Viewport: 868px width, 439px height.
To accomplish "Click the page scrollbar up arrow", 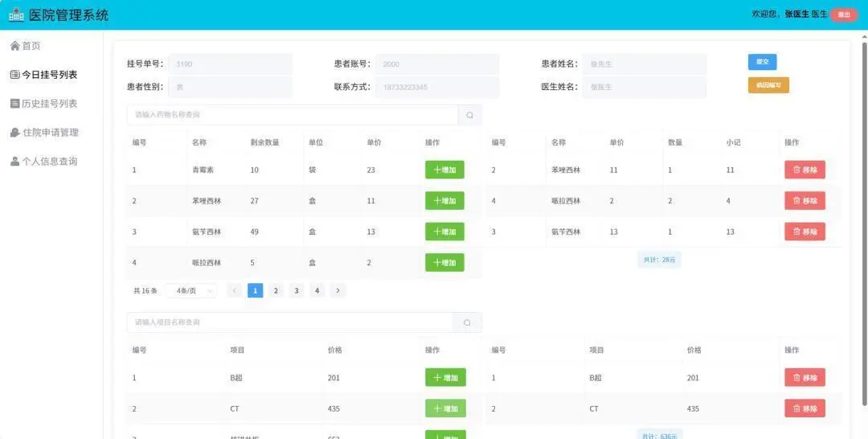I will pyautogui.click(x=865, y=37).
